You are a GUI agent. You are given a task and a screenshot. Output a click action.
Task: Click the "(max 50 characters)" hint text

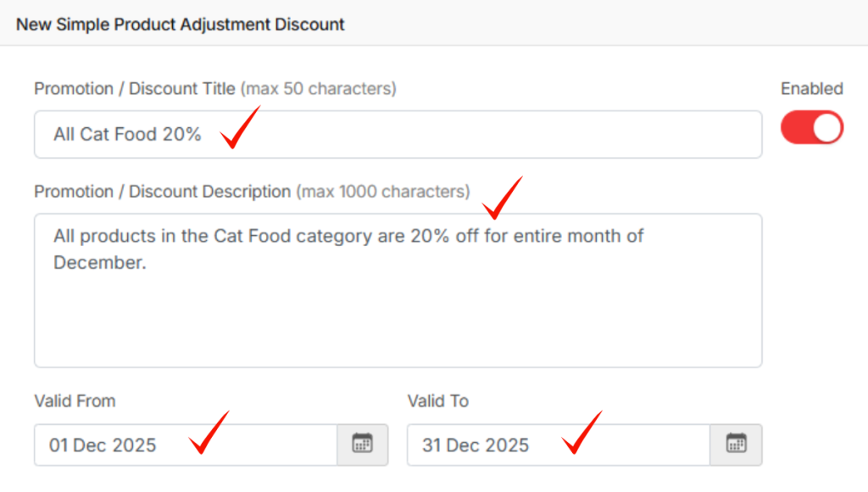tap(319, 89)
